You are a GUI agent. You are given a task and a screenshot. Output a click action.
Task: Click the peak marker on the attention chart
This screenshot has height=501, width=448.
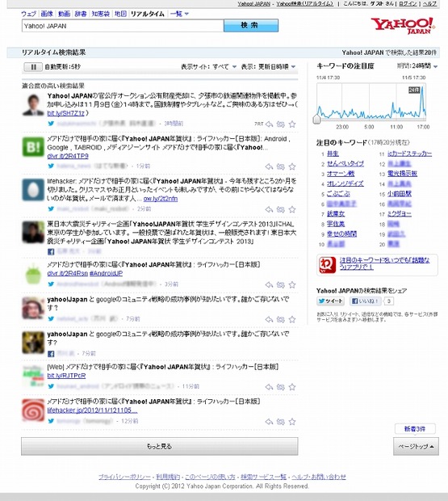point(414,91)
